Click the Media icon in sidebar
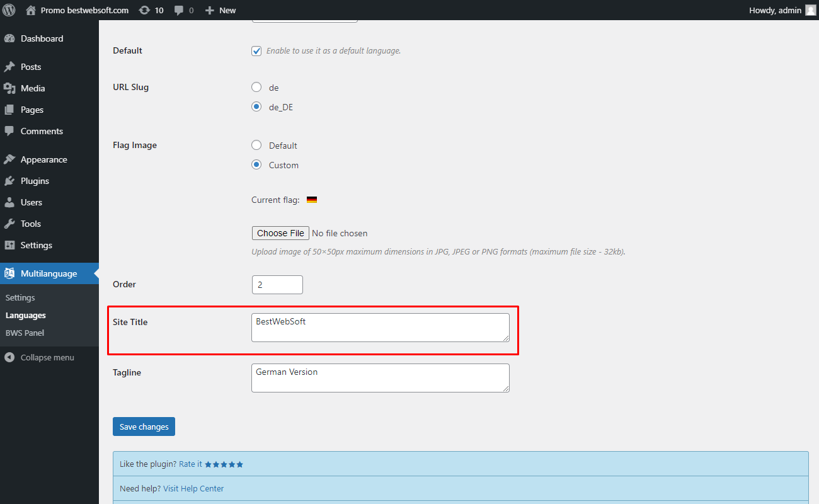Image resolution: width=819 pixels, height=504 pixels. point(9,88)
